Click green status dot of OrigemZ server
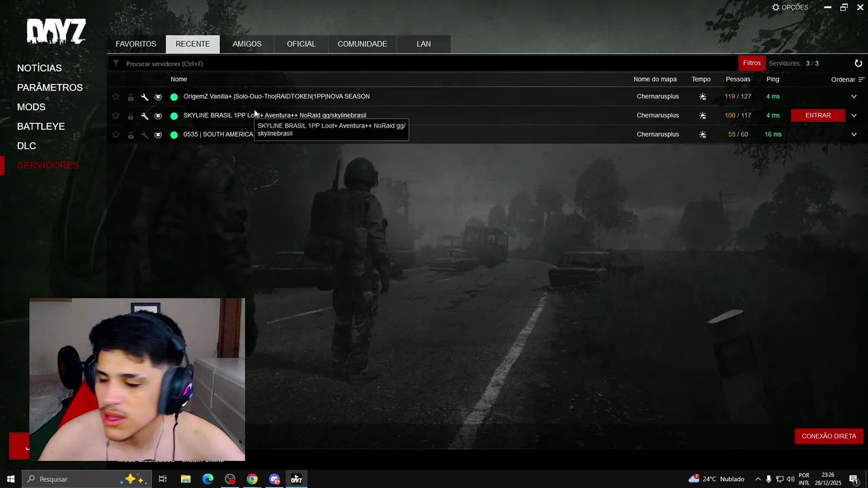Image resolution: width=868 pixels, height=488 pixels. tap(174, 97)
